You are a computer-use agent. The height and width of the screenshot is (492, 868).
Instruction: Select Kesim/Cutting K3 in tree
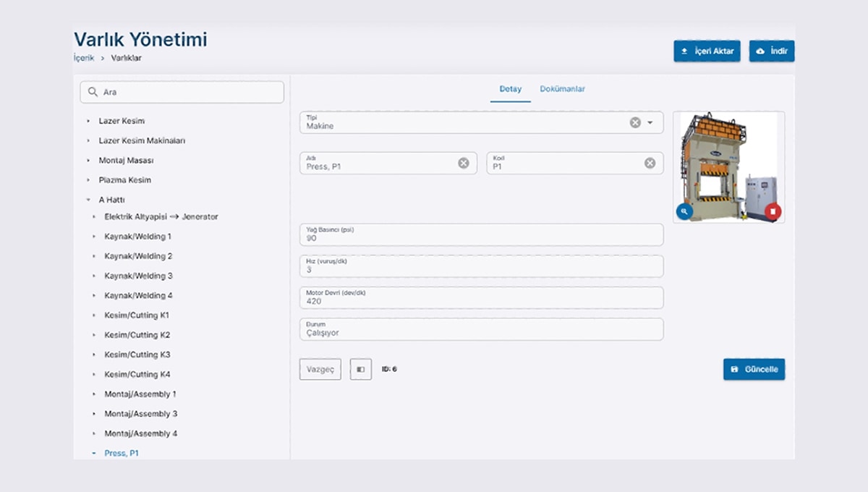pos(137,355)
